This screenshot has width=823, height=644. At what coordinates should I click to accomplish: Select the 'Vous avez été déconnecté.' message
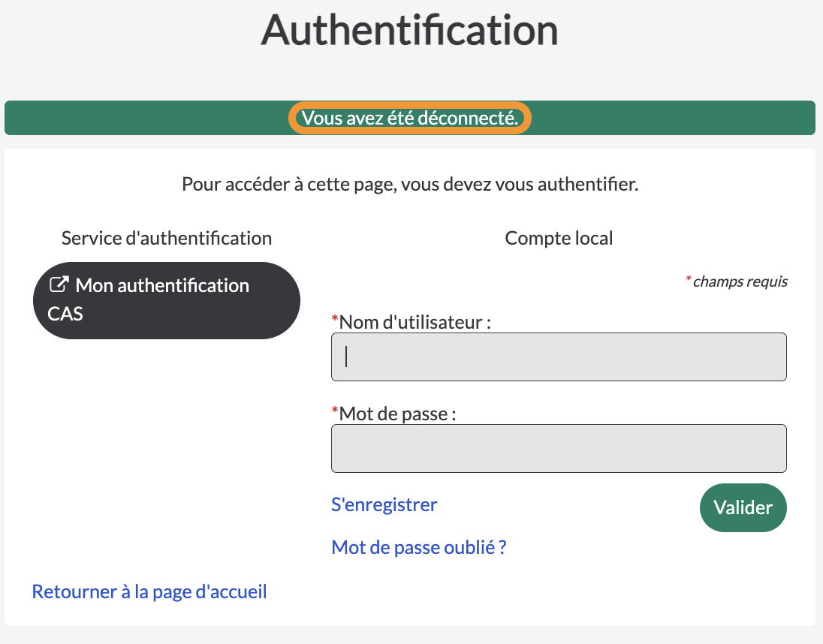coord(410,118)
